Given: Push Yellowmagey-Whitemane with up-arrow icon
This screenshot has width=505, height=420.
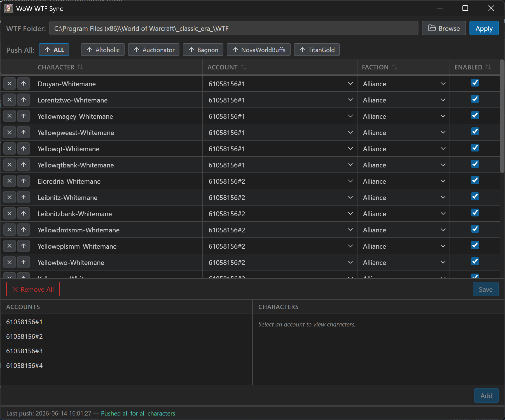Looking at the screenshot, I should (24, 116).
